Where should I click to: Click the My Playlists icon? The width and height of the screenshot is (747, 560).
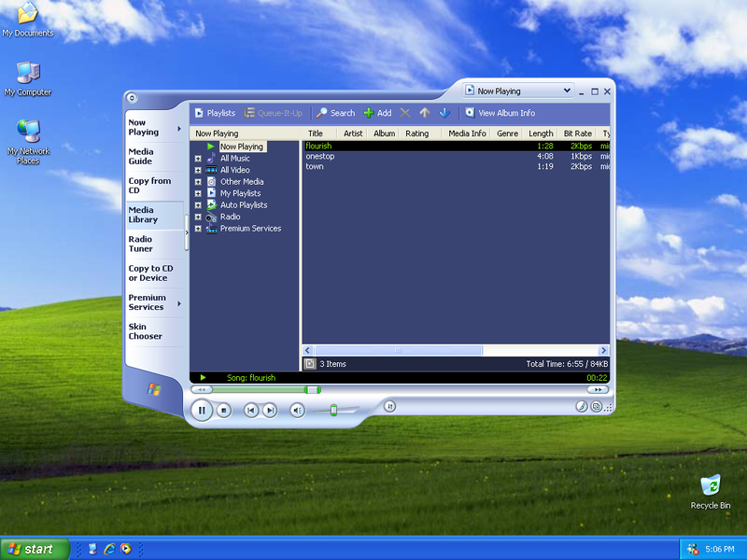point(211,193)
